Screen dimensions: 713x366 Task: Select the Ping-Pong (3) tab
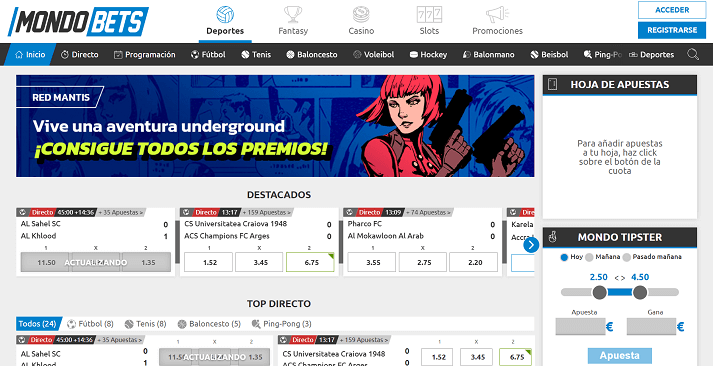click(x=281, y=324)
